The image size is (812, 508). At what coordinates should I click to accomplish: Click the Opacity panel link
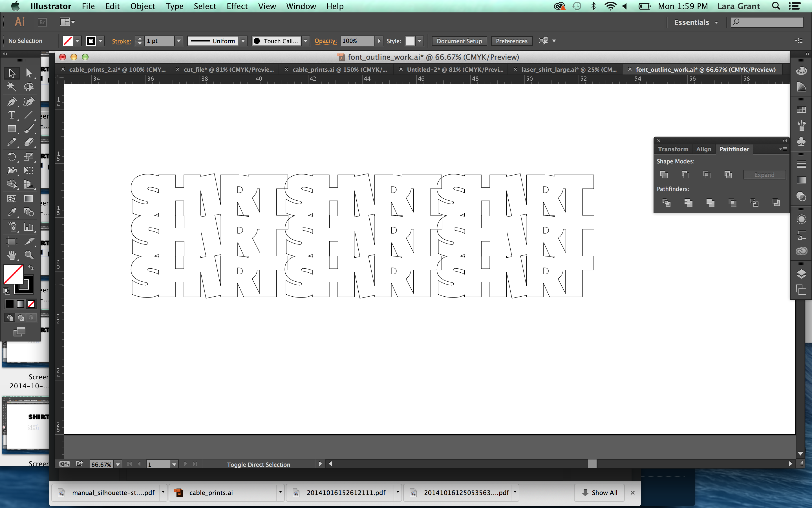point(325,41)
